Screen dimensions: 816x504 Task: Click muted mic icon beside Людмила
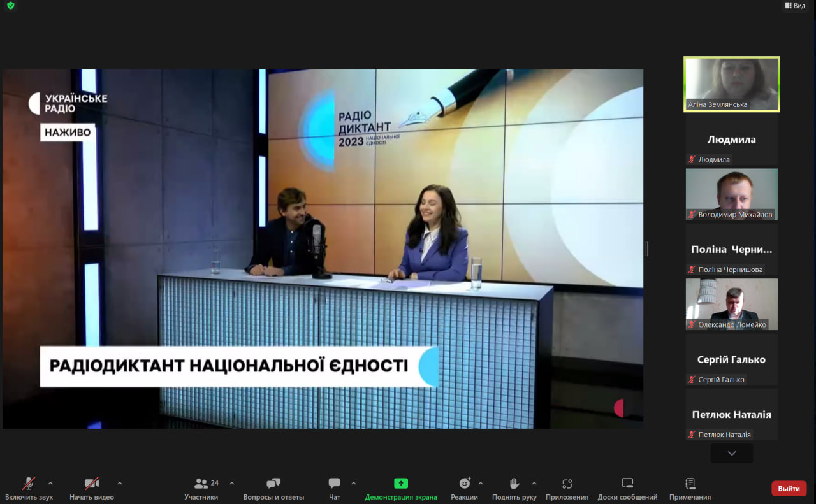[x=692, y=159]
